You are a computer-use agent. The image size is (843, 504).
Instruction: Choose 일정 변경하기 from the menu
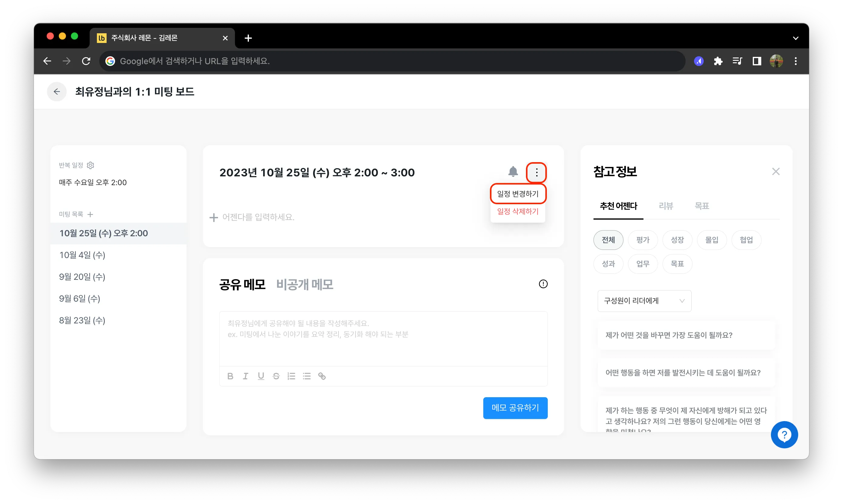(518, 194)
